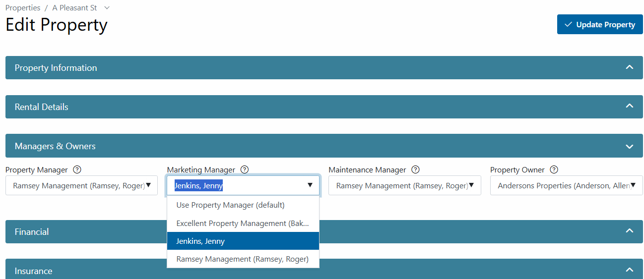This screenshot has width=644, height=279.
Task: Open the Maintenance Manager dropdown
Action: [404, 185]
